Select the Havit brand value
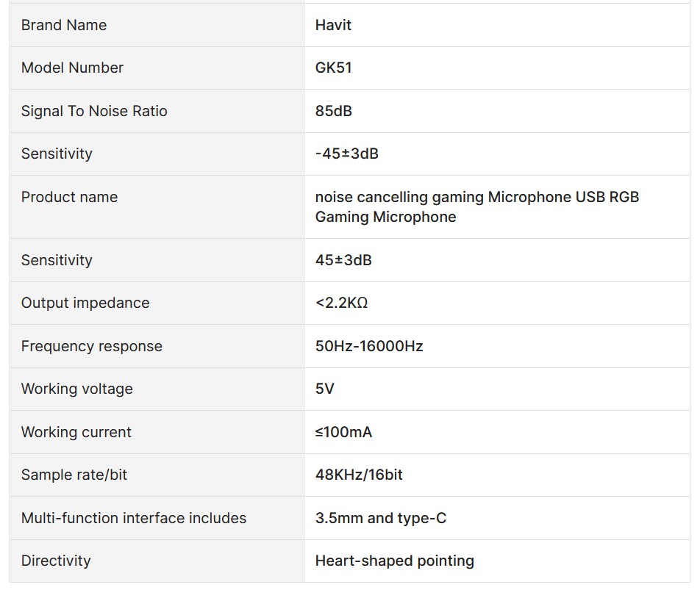This screenshot has height=590, width=700. [333, 25]
